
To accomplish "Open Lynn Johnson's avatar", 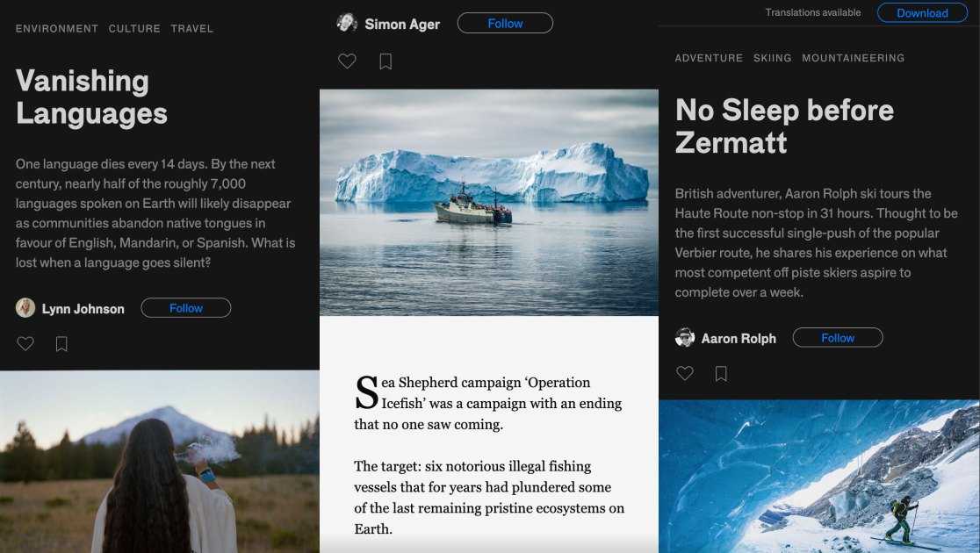I will click(x=25, y=308).
